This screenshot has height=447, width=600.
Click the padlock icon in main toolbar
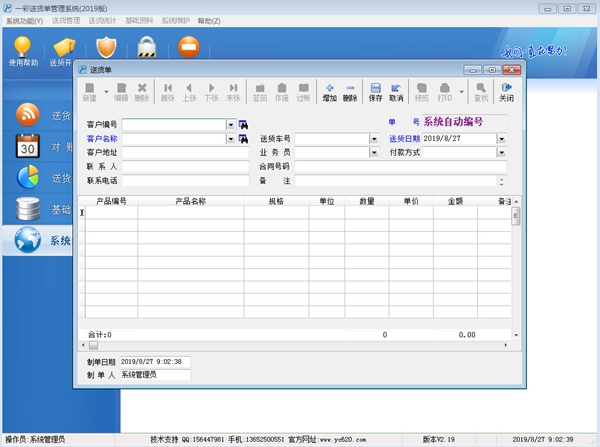point(146,48)
